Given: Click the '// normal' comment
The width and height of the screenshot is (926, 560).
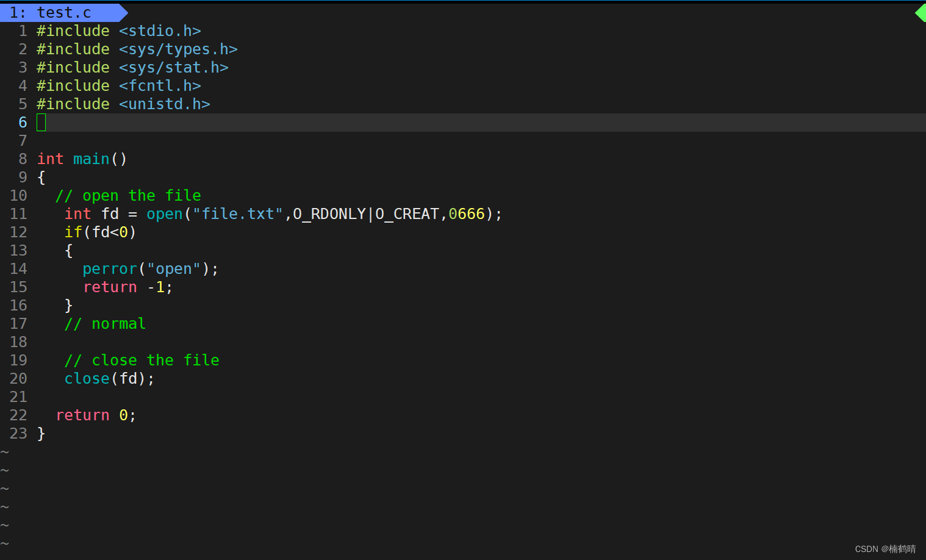Looking at the screenshot, I should pos(105,324).
